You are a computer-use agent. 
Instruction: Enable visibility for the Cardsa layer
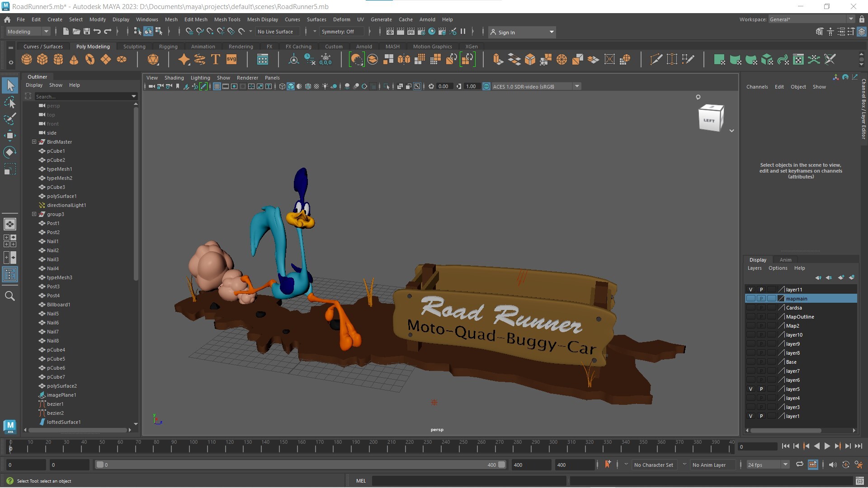(x=750, y=307)
